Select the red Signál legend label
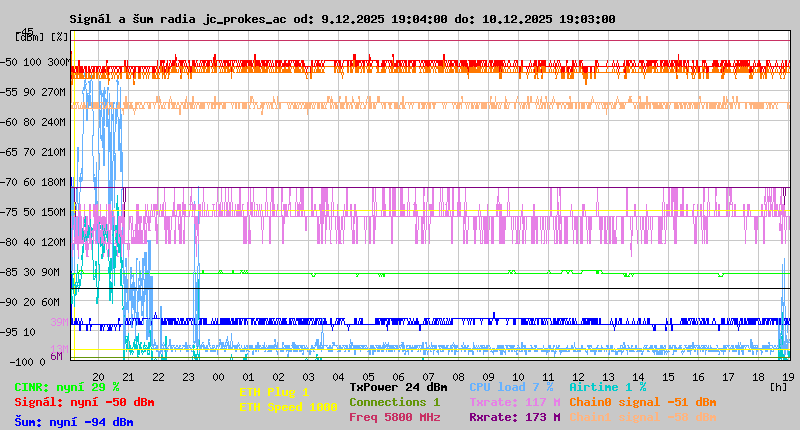Image resolution: width=800 pixels, height=430 pixels. pyautogui.click(x=84, y=402)
